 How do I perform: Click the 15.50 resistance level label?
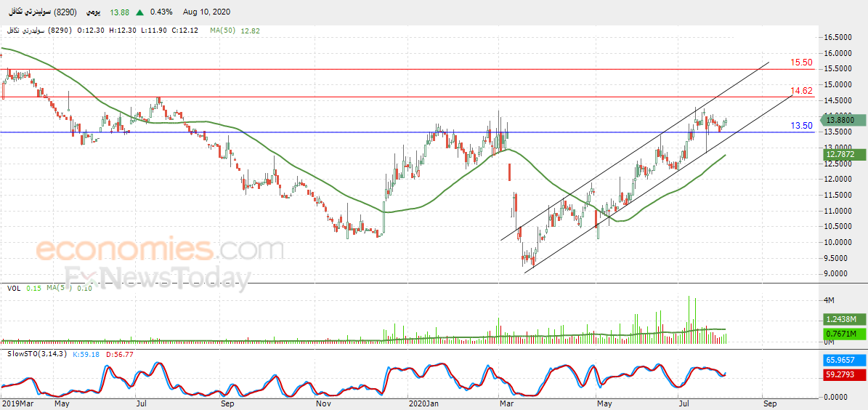click(x=801, y=63)
